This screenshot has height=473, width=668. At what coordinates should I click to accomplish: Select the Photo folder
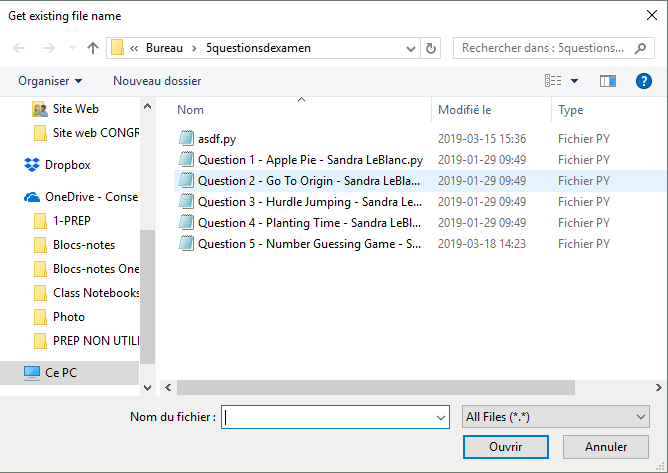click(x=69, y=317)
